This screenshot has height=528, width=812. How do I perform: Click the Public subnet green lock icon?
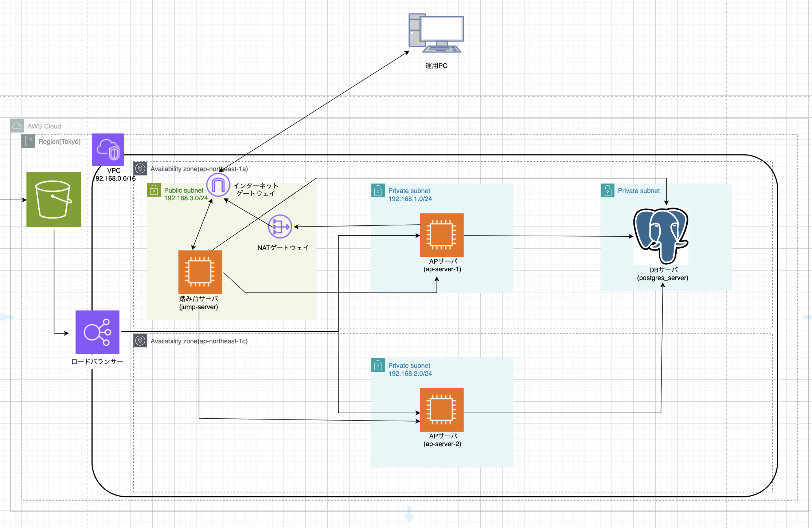154,190
